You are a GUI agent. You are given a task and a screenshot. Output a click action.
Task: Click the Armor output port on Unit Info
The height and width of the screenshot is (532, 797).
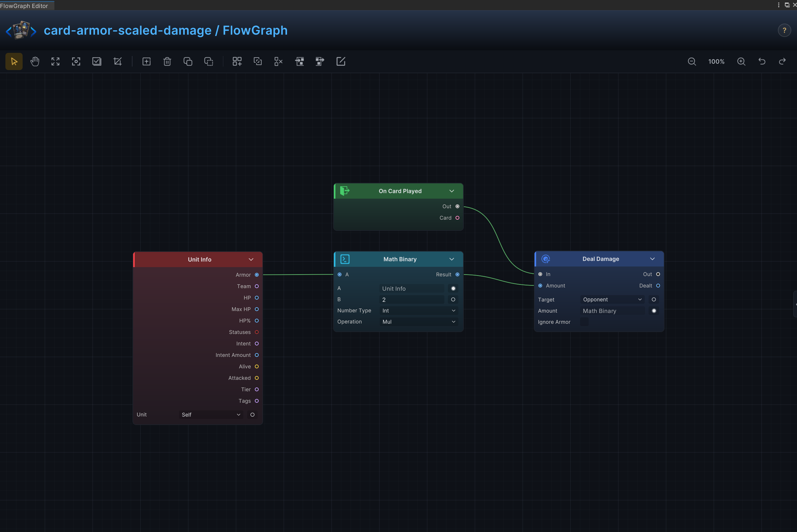click(257, 275)
